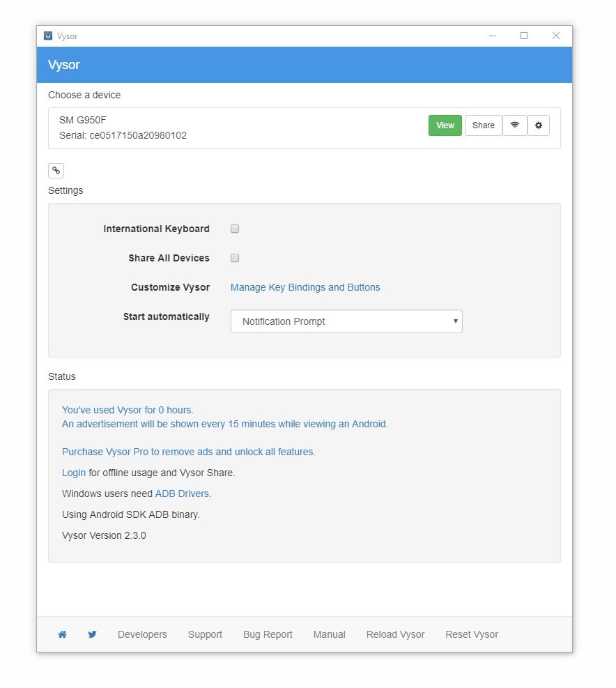Image resolution: width=616 pixels, height=688 pixels.
Task: Open Manual in the footer
Action: (x=329, y=634)
